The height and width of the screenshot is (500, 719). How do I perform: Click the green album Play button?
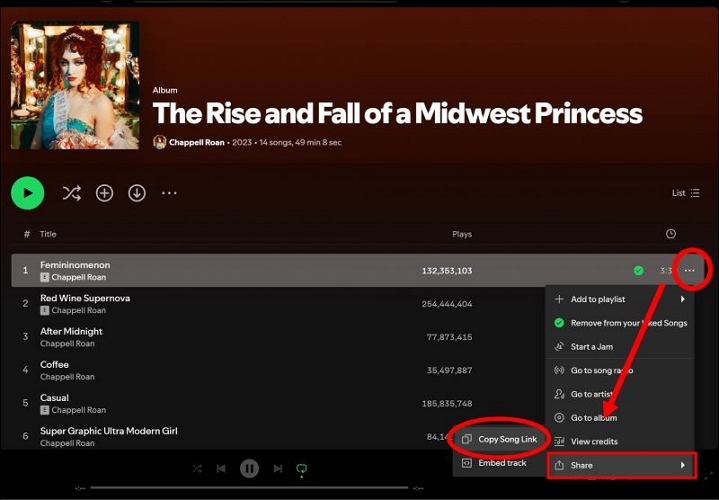tap(28, 193)
